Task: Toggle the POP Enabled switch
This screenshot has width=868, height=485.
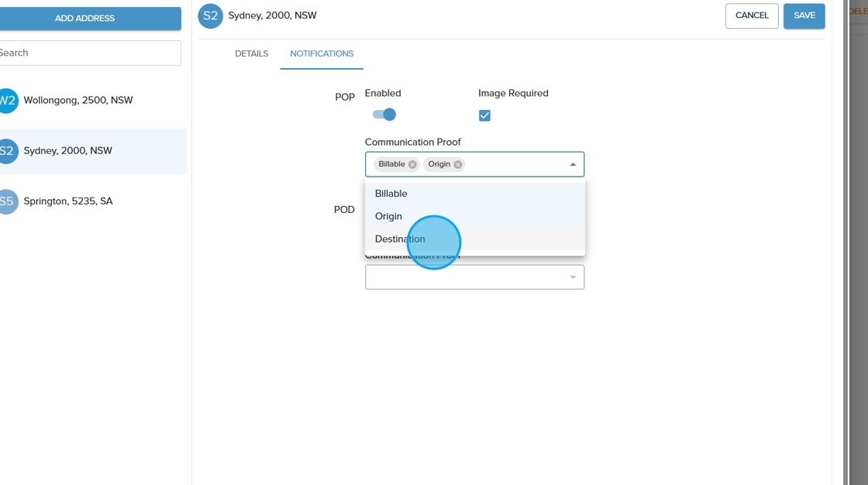Action: 384,115
